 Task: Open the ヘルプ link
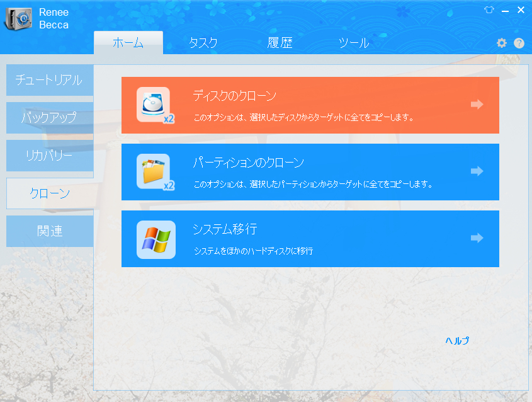(457, 340)
